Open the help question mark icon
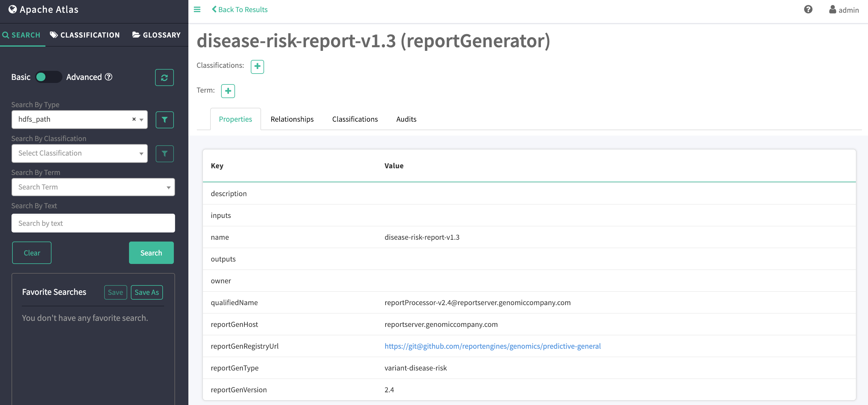The width and height of the screenshot is (868, 405). (808, 9)
